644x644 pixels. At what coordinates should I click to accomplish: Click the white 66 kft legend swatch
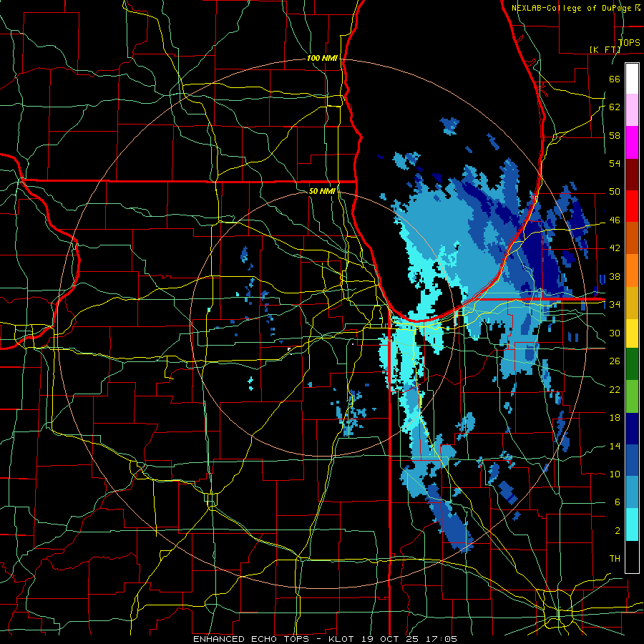tap(632, 79)
